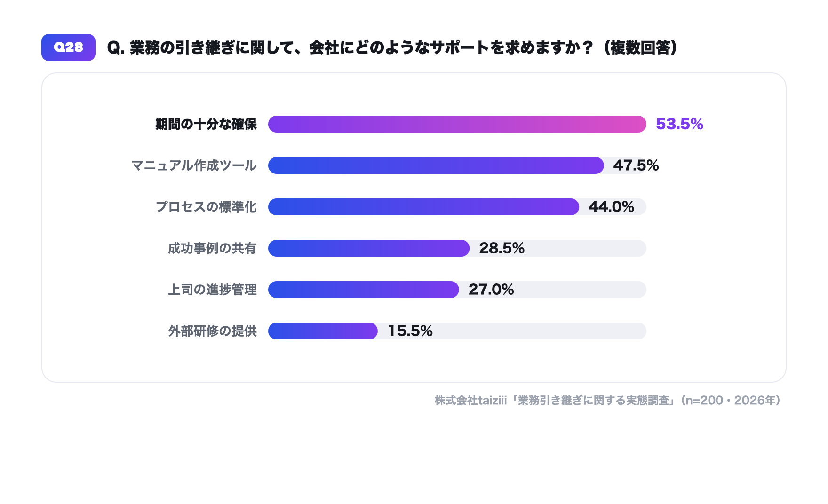
Task: Select the 47.5% value label
Action: pos(636,165)
